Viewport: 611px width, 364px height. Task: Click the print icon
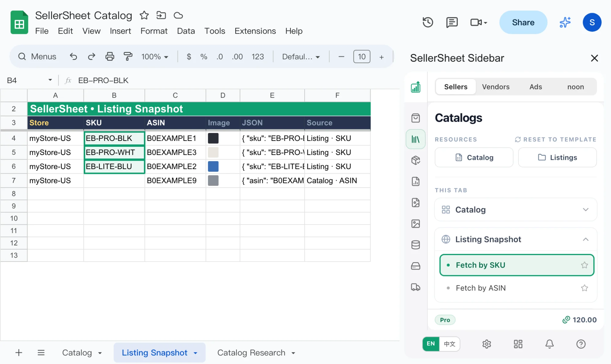[110, 56]
